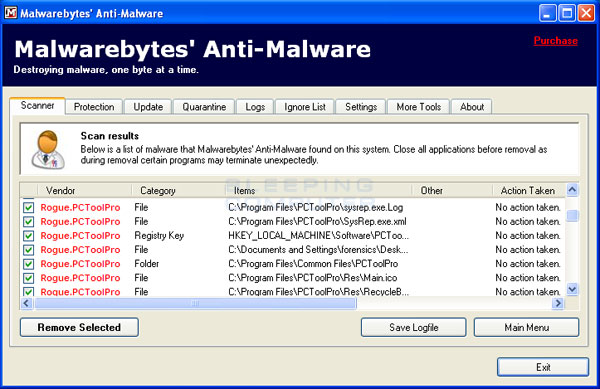The width and height of the screenshot is (600, 389).
Task: Open the Protection tab
Action: pyautogui.click(x=94, y=107)
